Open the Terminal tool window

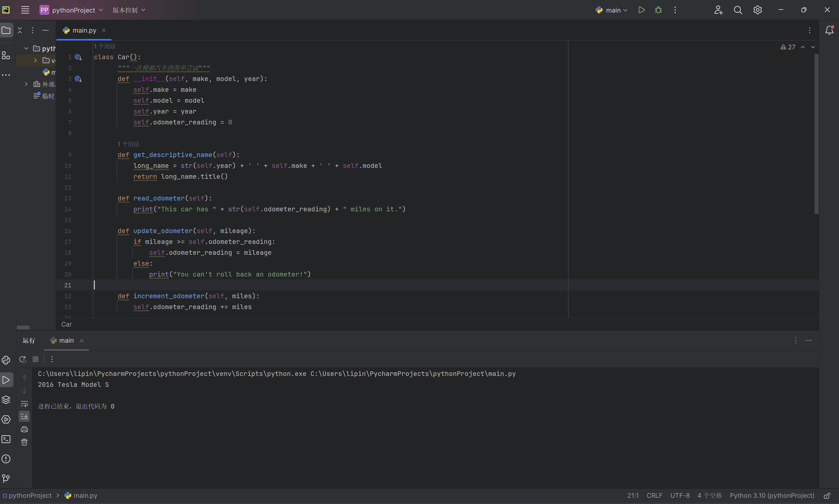coord(6,439)
